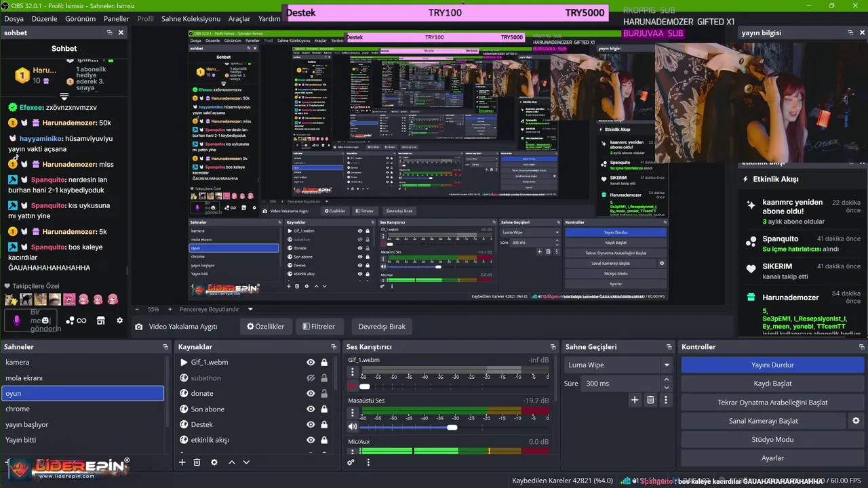Open Luma Wipe transition dropdown
Image resolution: width=868 pixels, height=488 pixels.
pos(618,365)
